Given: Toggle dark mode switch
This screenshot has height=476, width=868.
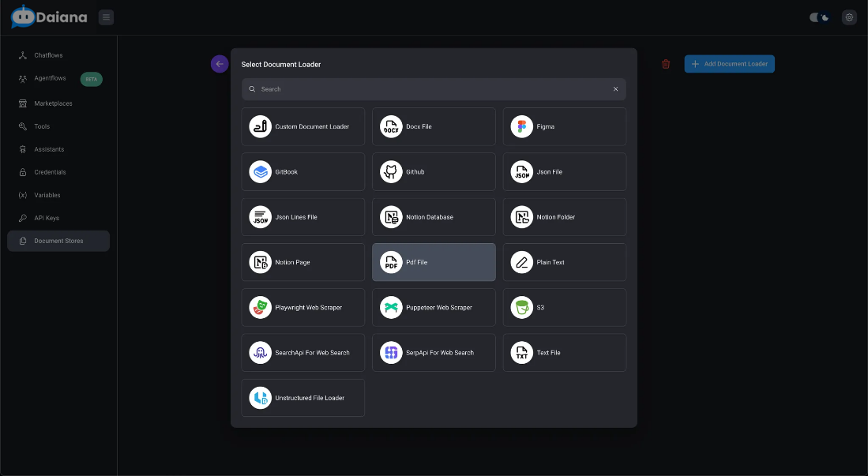Looking at the screenshot, I should tap(819, 17).
